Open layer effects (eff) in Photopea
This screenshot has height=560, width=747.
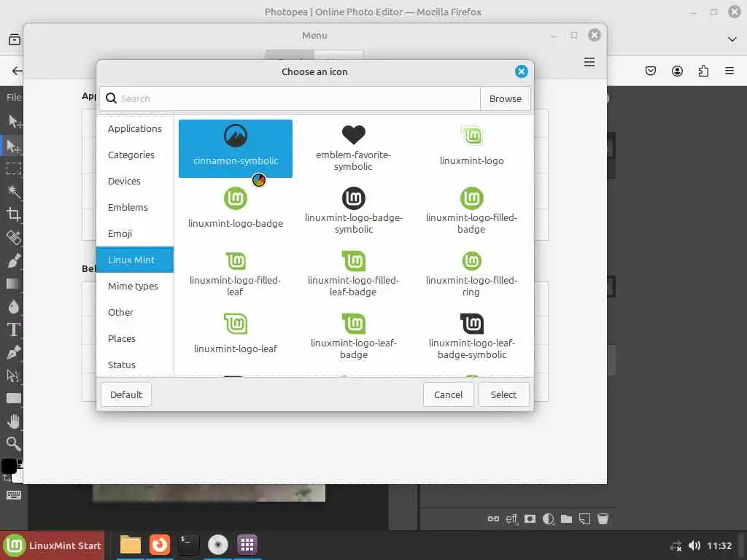pos(511,518)
